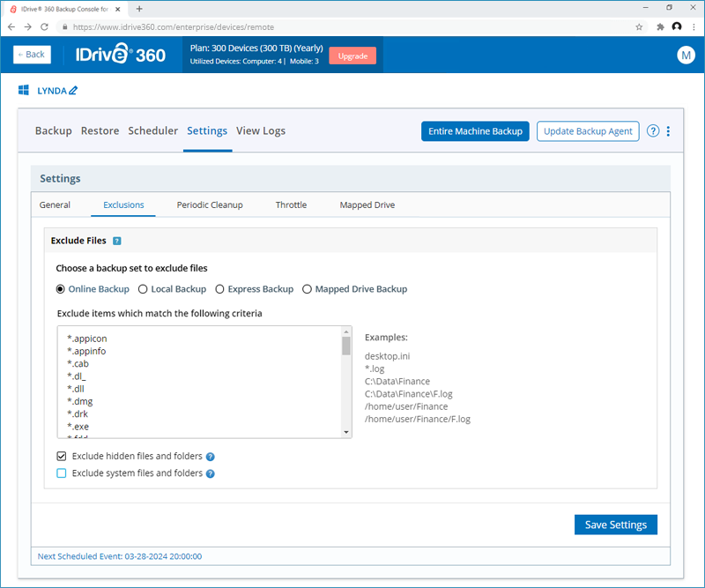The width and height of the screenshot is (705, 588).
Task: Select the Online Backup radio button
Action: (60, 289)
